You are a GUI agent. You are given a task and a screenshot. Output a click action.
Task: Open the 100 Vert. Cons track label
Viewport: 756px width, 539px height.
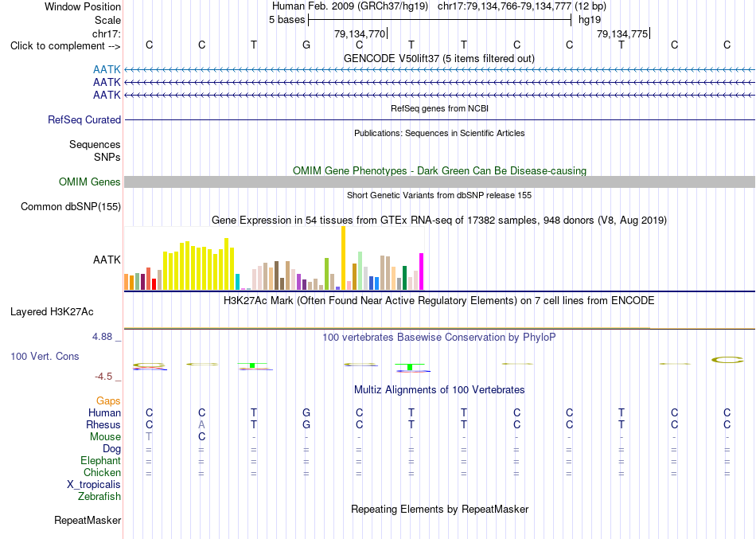45,356
